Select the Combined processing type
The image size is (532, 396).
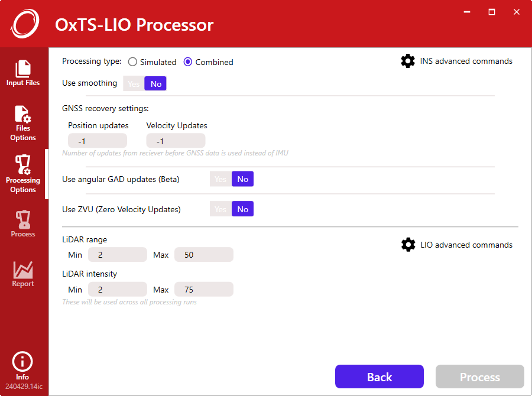(x=187, y=61)
